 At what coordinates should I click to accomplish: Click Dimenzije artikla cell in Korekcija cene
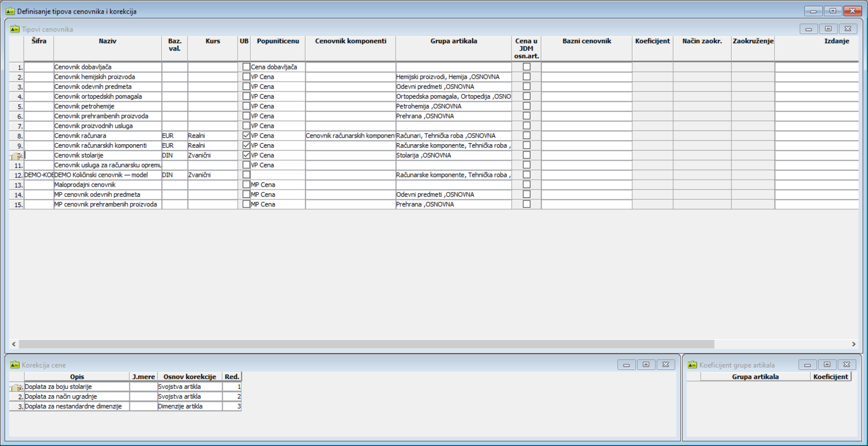(x=190, y=406)
